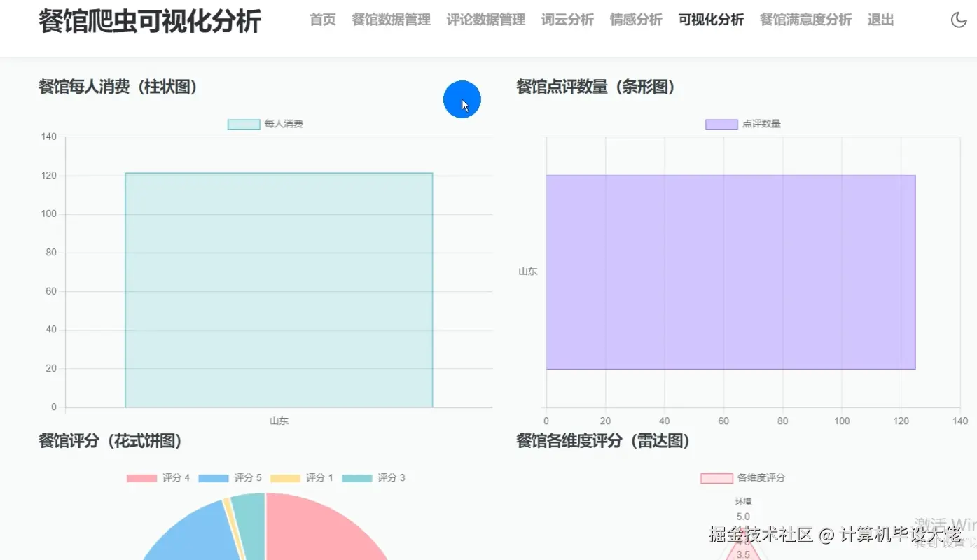Open 餐馆数据管理 from the navigation bar

tap(391, 20)
